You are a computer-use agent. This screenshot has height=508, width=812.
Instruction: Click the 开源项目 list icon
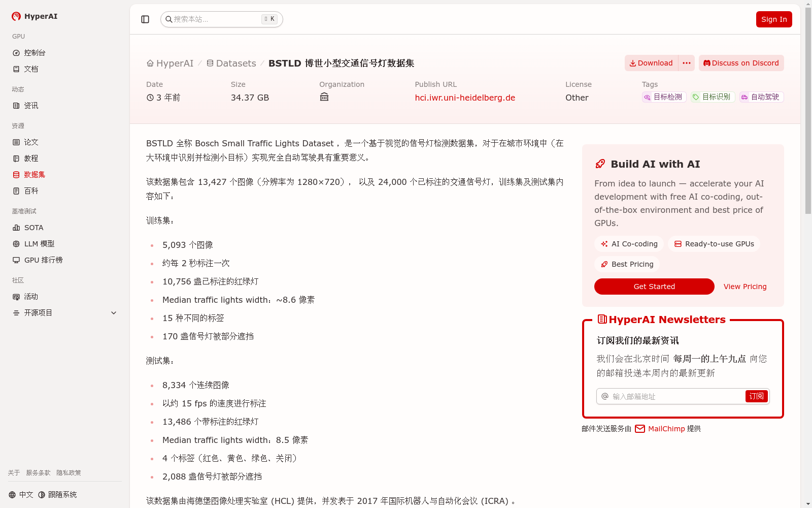point(16,313)
